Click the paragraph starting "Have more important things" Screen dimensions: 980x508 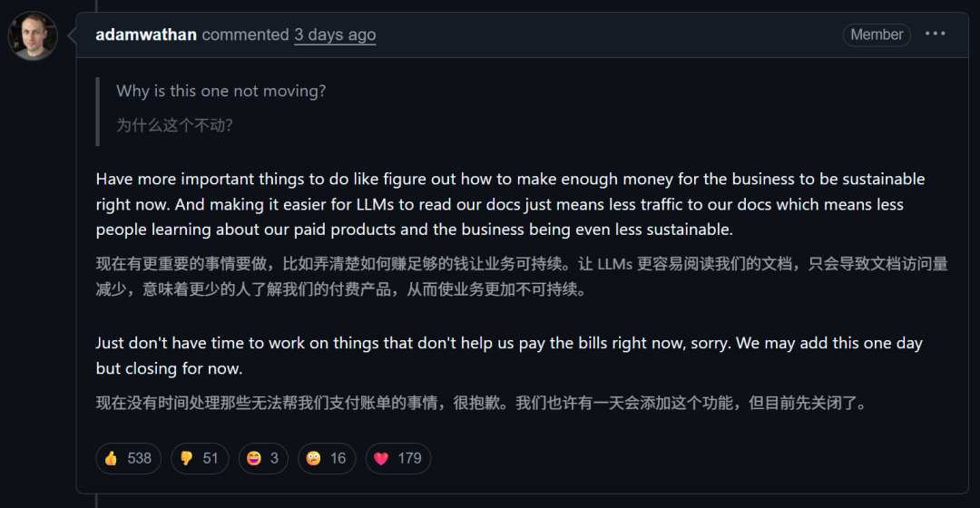pyautogui.click(x=510, y=204)
